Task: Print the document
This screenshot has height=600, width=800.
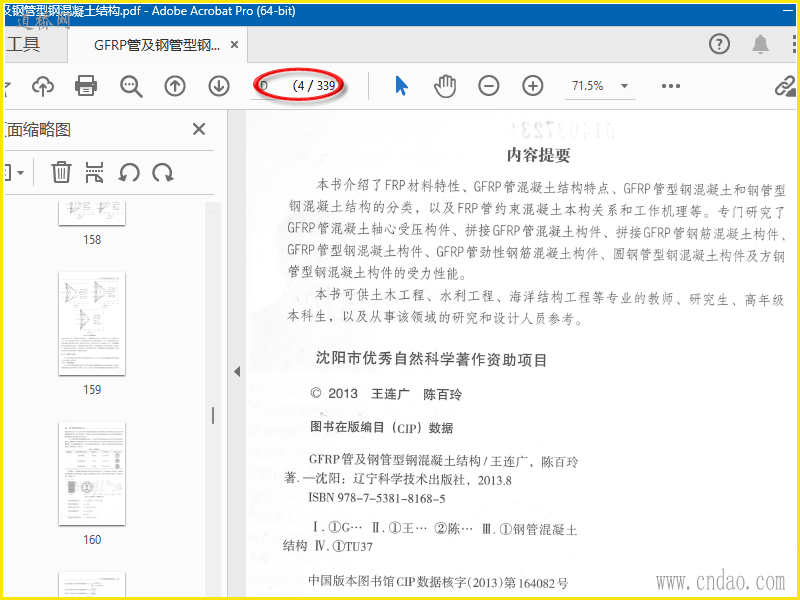Action: coord(86,86)
